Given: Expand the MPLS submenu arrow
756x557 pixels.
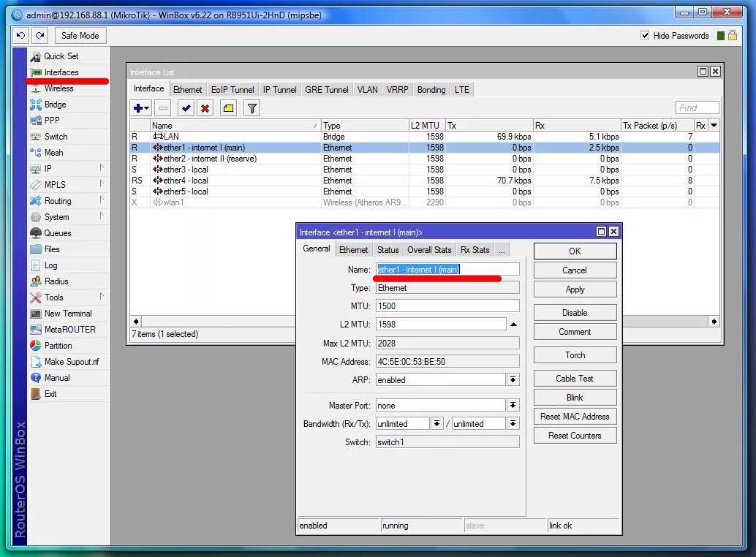Looking at the screenshot, I should pyautogui.click(x=101, y=184).
